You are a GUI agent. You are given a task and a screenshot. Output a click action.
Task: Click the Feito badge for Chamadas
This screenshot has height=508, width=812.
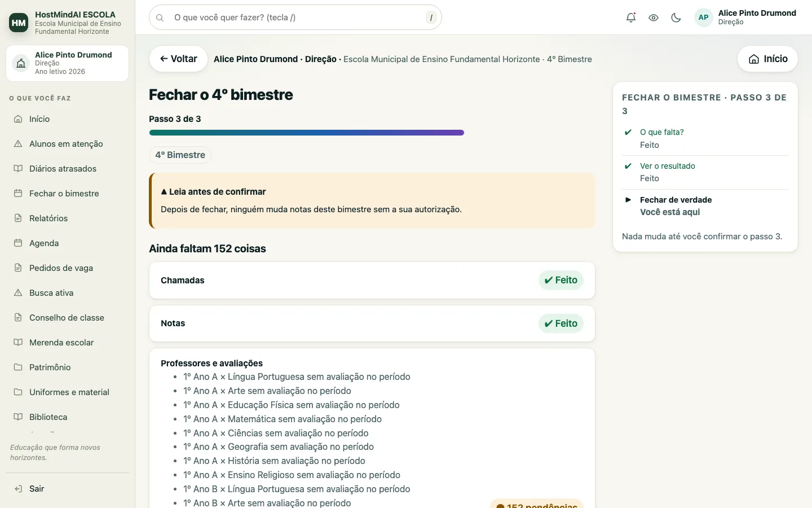(x=561, y=281)
